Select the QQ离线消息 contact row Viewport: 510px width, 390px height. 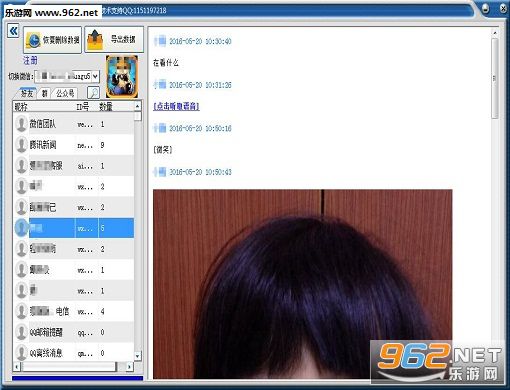pos(73,353)
